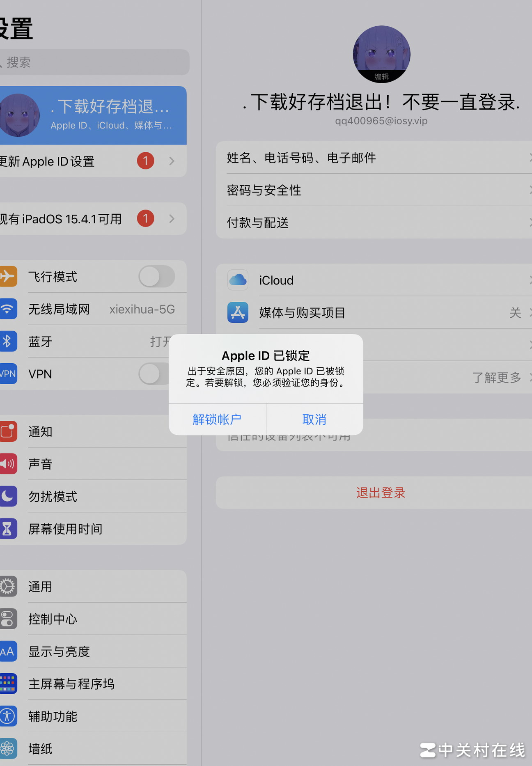Image resolution: width=532 pixels, height=766 pixels.
Task: Tap the Notifications (通知) icon
Action: click(7, 431)
